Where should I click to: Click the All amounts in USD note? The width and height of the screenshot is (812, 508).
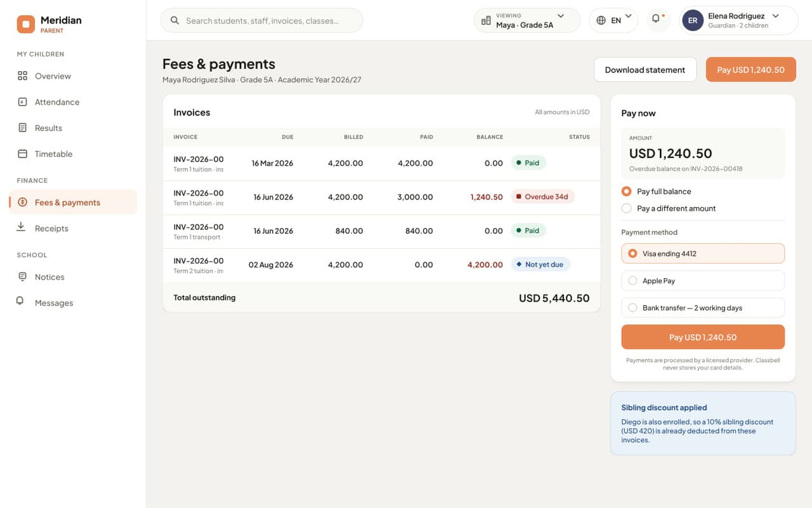562,112
